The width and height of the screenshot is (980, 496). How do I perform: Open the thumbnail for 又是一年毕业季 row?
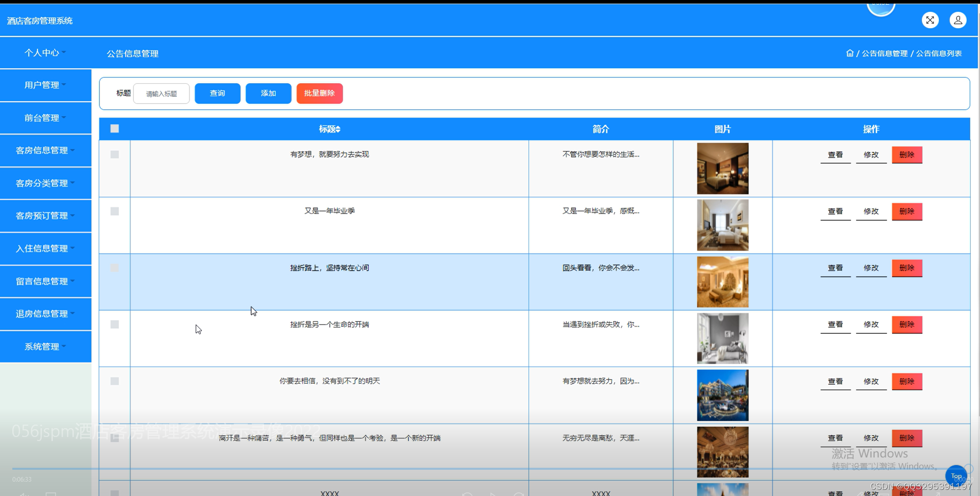coord(723,225)
